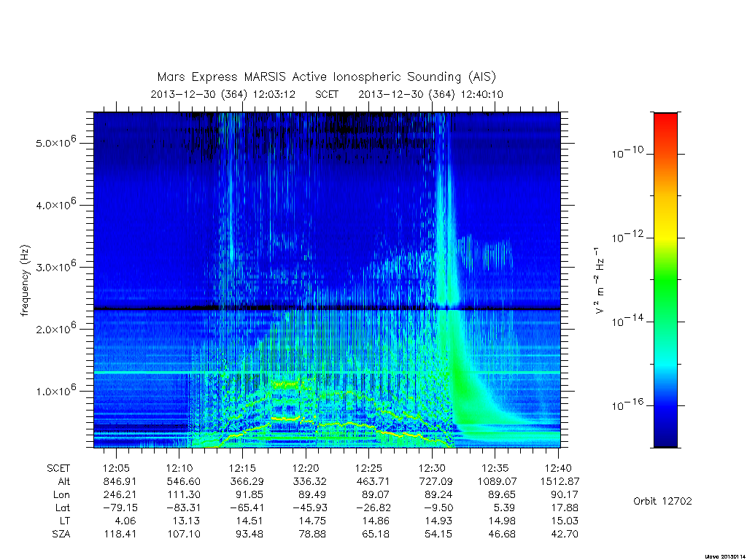Screen dimensions: 747x560
Task: Click the 12:20 SCET time tick label
Action: click(x=306, y=468)
